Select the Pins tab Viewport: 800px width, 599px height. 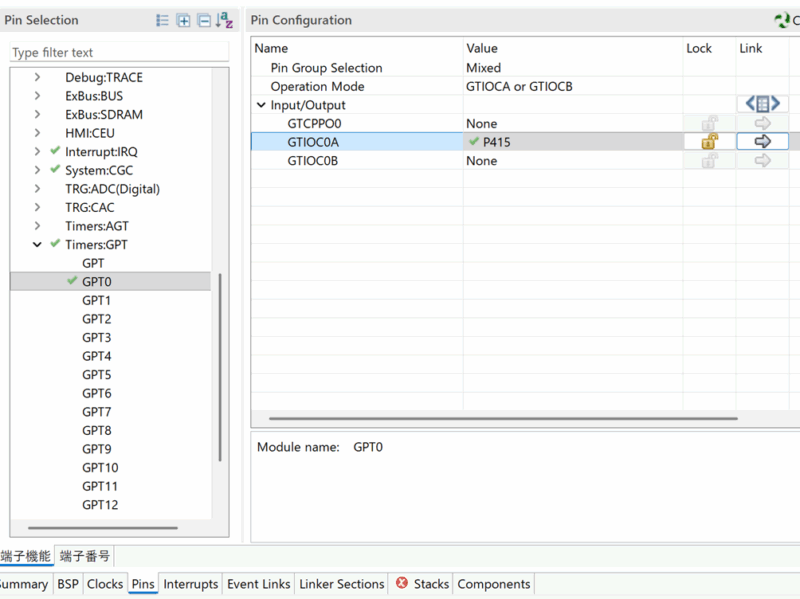click(143, 584)
